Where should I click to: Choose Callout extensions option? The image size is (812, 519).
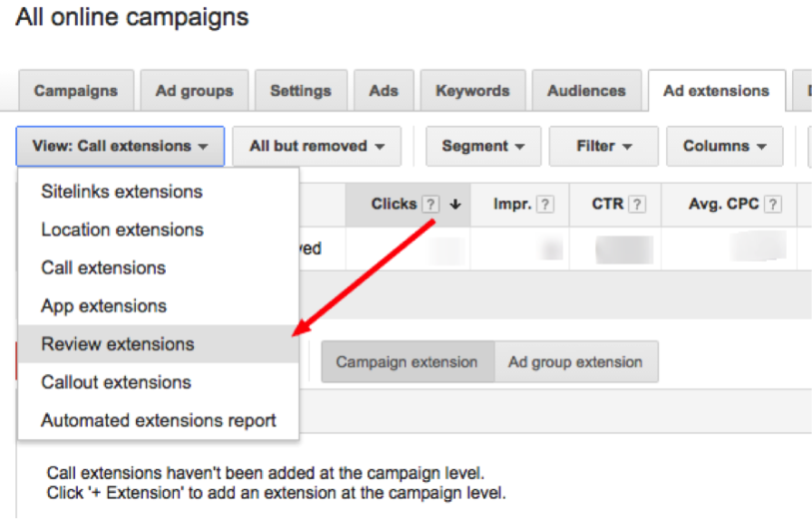coord(116,382)
